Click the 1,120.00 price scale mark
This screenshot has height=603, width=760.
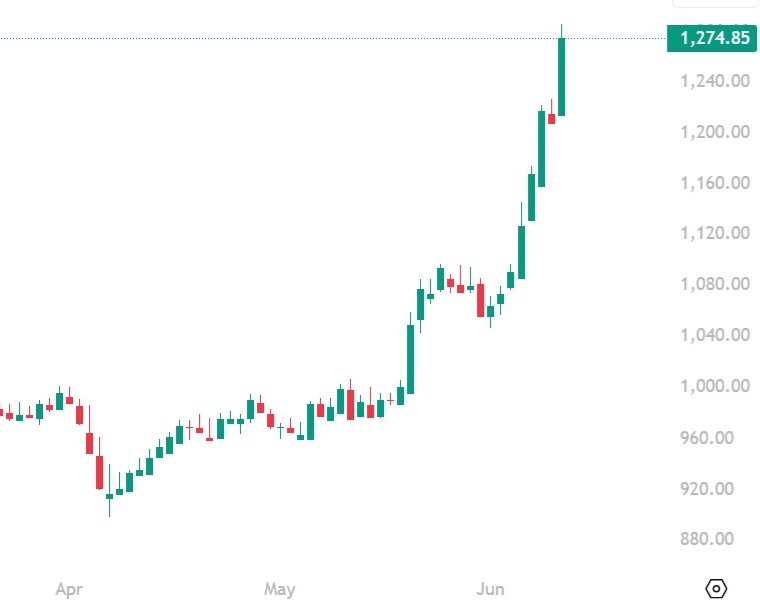coord(715,233)
